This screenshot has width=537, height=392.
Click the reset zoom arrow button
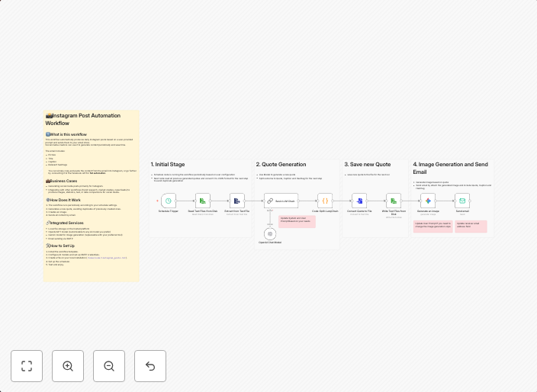(150, 366)
